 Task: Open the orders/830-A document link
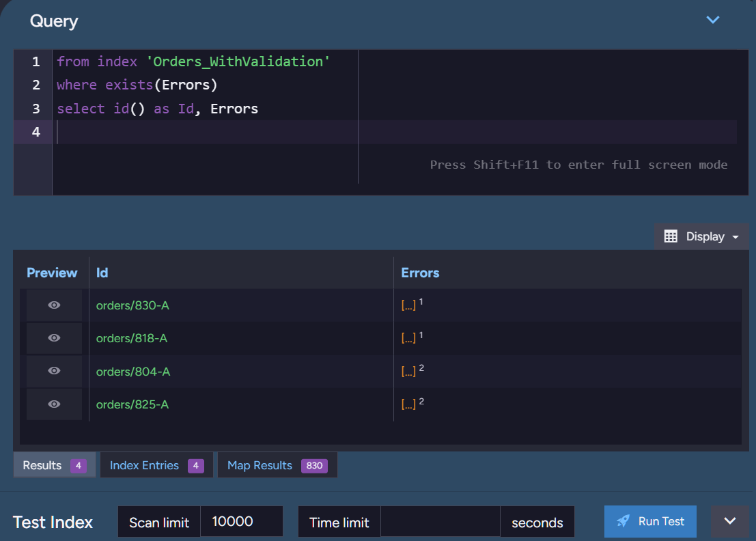coord(132,305)
